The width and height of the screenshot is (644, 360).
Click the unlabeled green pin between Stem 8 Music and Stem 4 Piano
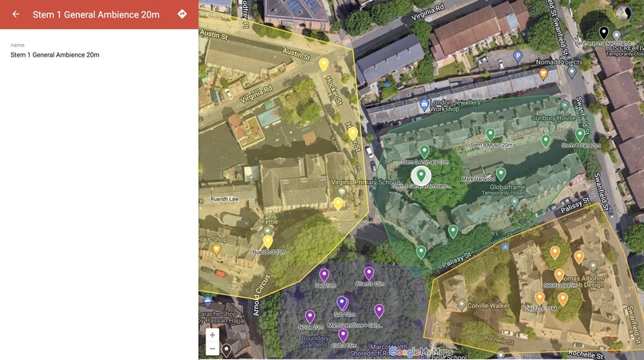coord(546,141)
